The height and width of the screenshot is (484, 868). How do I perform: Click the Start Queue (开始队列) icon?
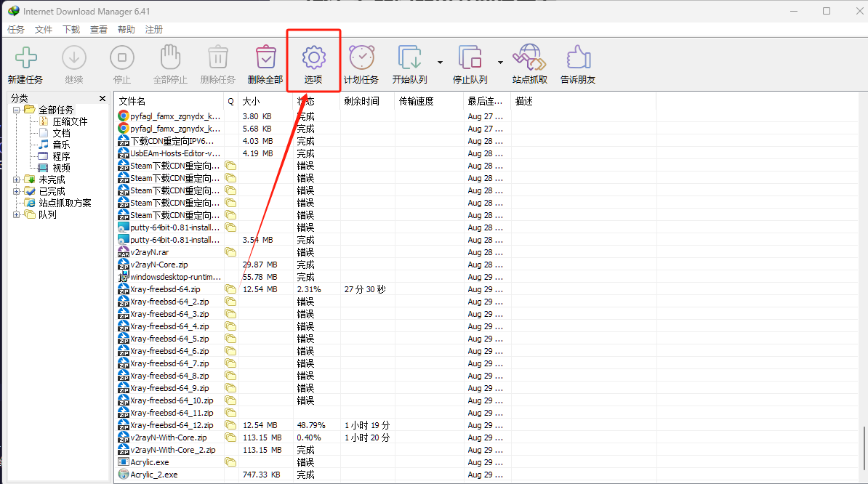coord(409,57)
